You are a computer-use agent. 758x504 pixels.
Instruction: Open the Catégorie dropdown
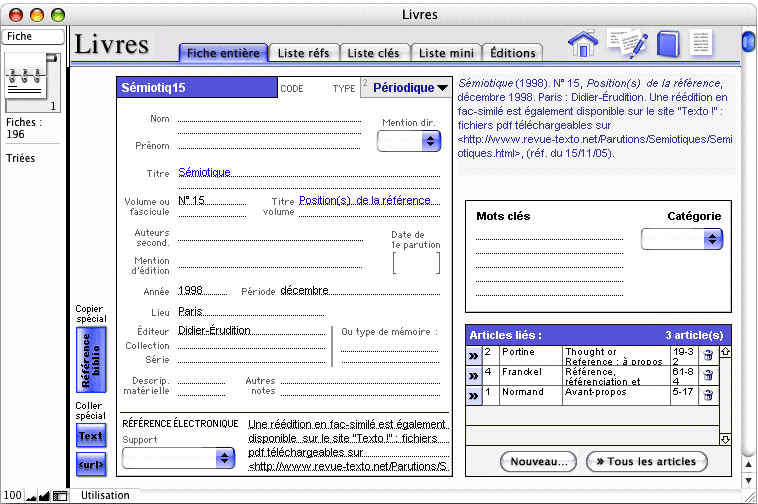pos(682,239)
